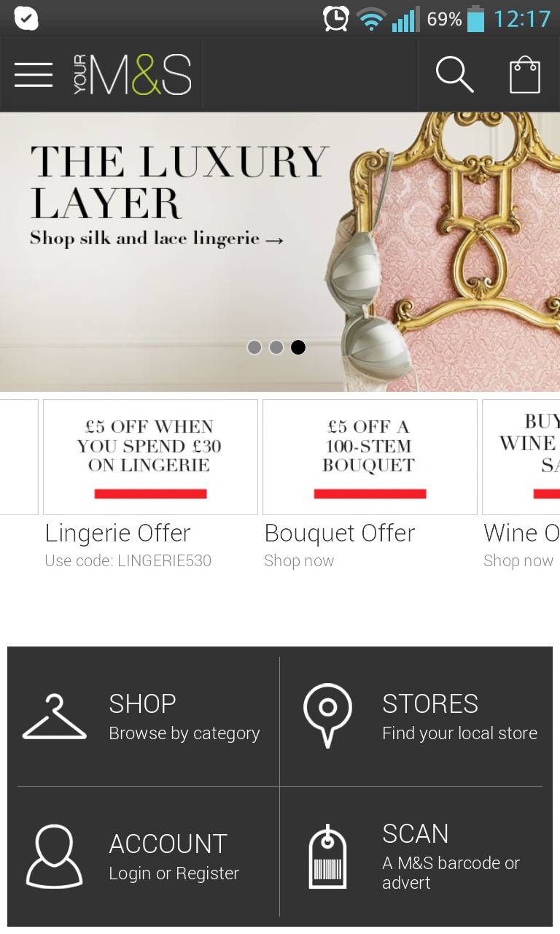Open the hamburger navigation menu
Viewport: 560px width, 934px height.
tap(34, 75)
